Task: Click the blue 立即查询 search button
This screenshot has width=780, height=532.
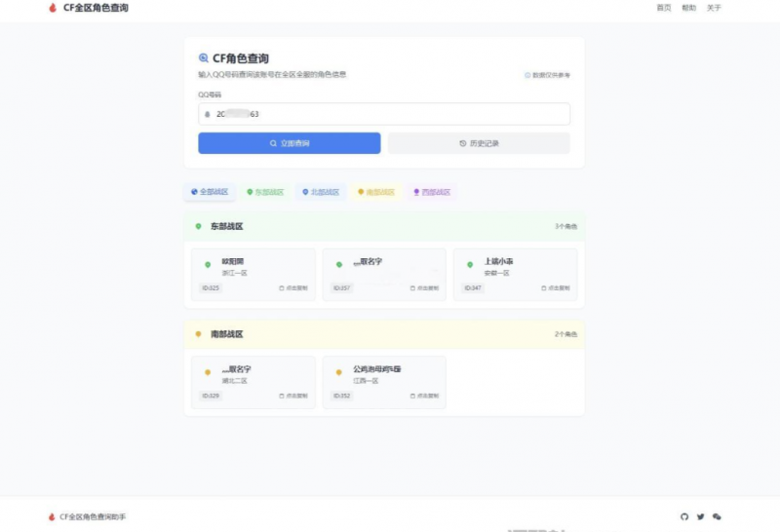Action: pyautogui.click(x=290, y=143)
